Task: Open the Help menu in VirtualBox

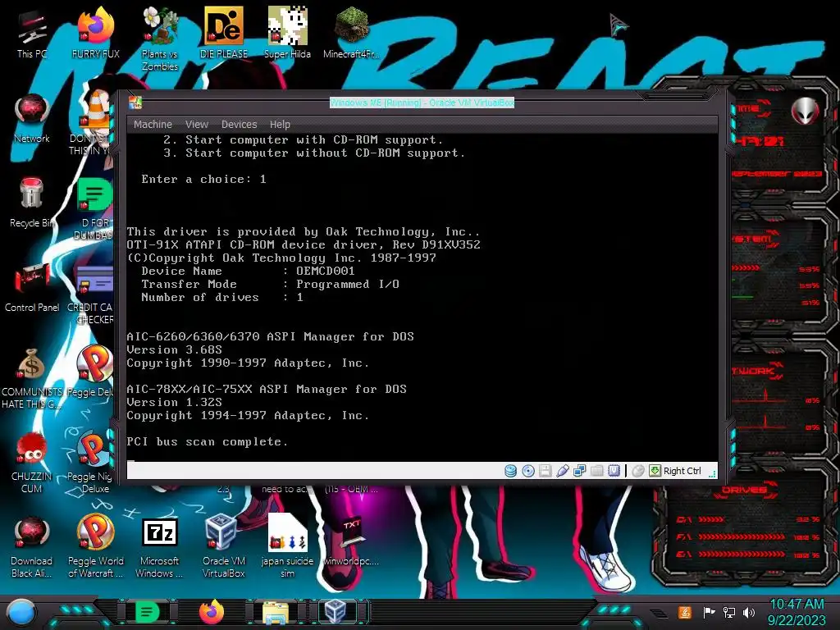Action: (x=280, y=125)
